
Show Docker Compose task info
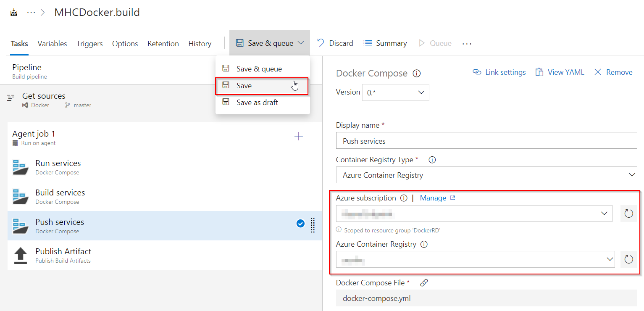point(417,74)
